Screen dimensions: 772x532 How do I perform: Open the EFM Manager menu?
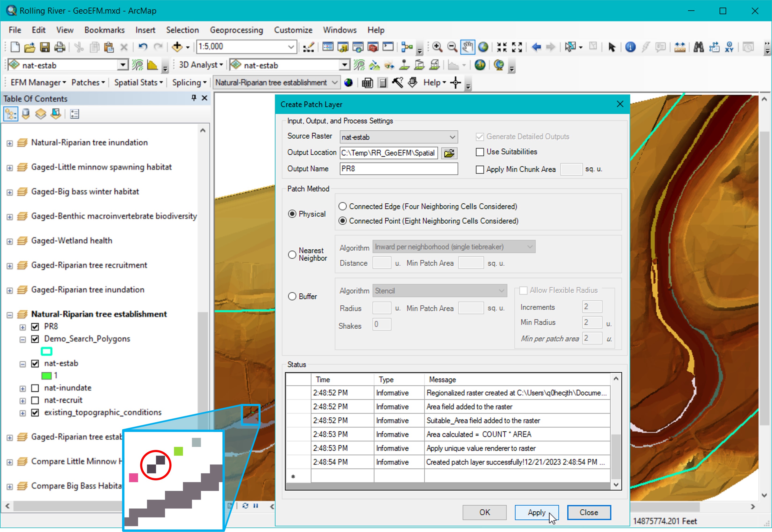38,82
